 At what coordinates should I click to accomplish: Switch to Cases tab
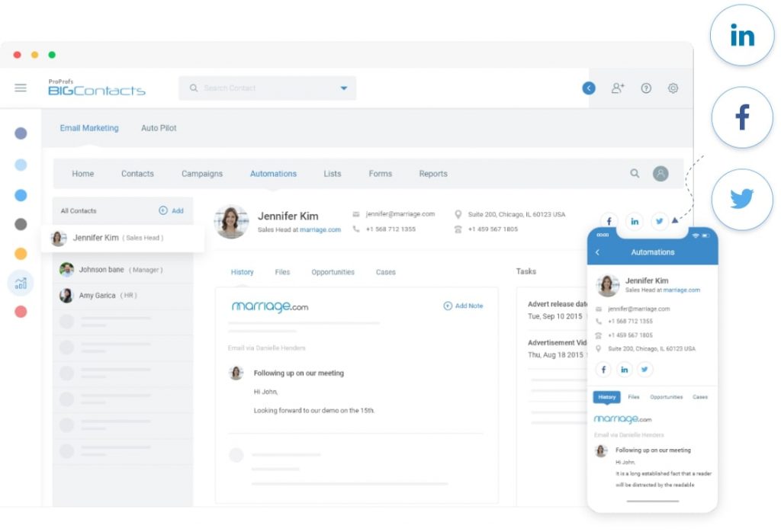click(385, 272)
